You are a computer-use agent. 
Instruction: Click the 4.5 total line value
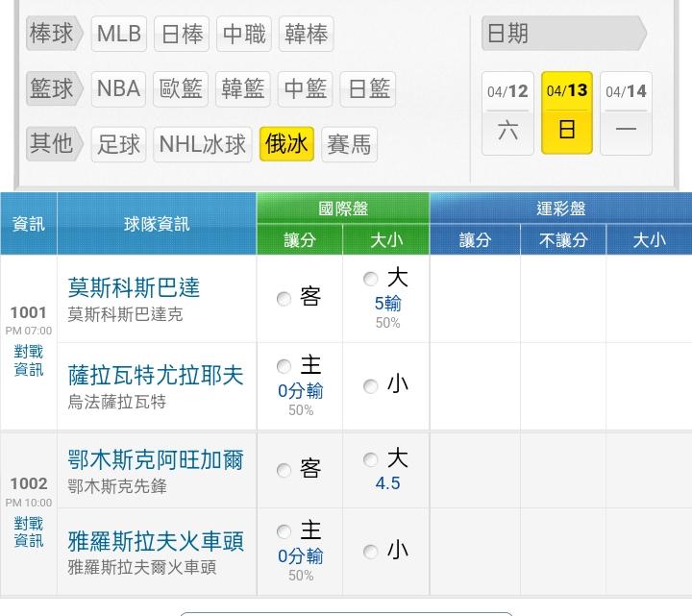coord(388,483)
